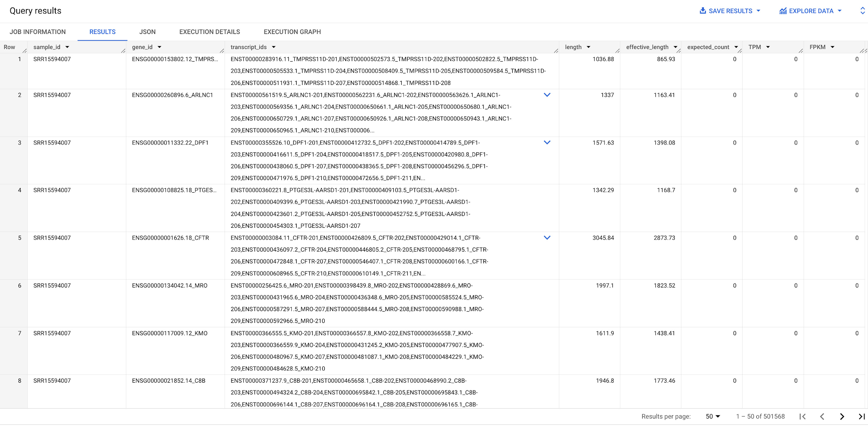Go to the first page of results

click(803, 417)
